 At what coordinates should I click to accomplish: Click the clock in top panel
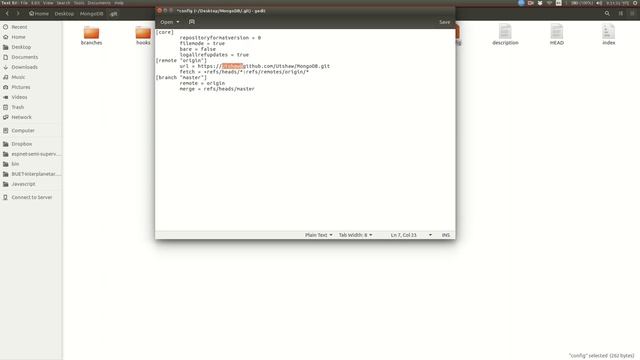pos(617,3)
